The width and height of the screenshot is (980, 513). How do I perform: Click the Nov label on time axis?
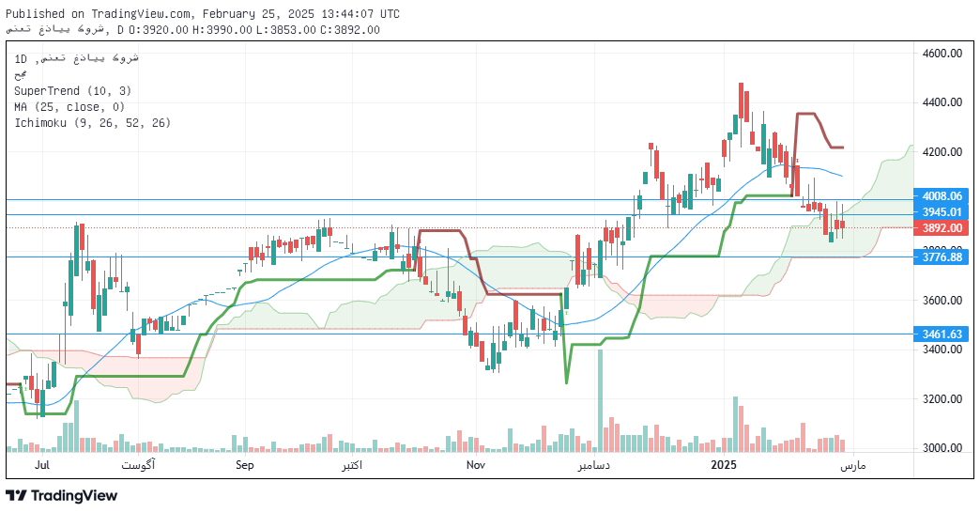click(x=476, y=465)
